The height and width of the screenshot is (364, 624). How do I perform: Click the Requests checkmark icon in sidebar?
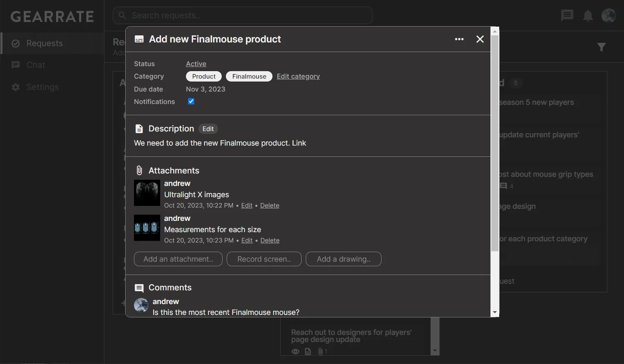tap(16, 43)
